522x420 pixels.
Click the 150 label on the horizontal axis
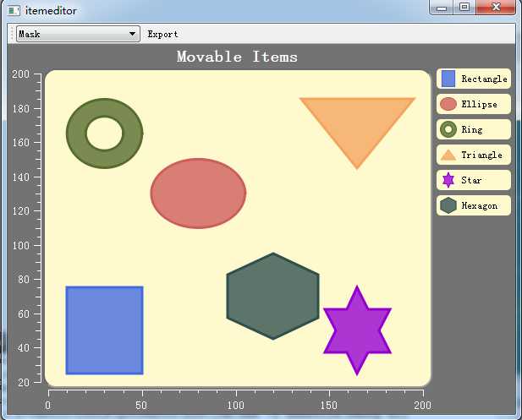pos(329,406)
